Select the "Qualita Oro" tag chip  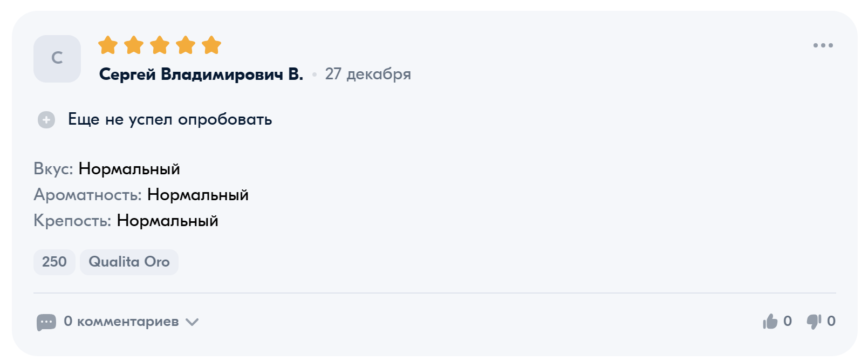[129, 262]
